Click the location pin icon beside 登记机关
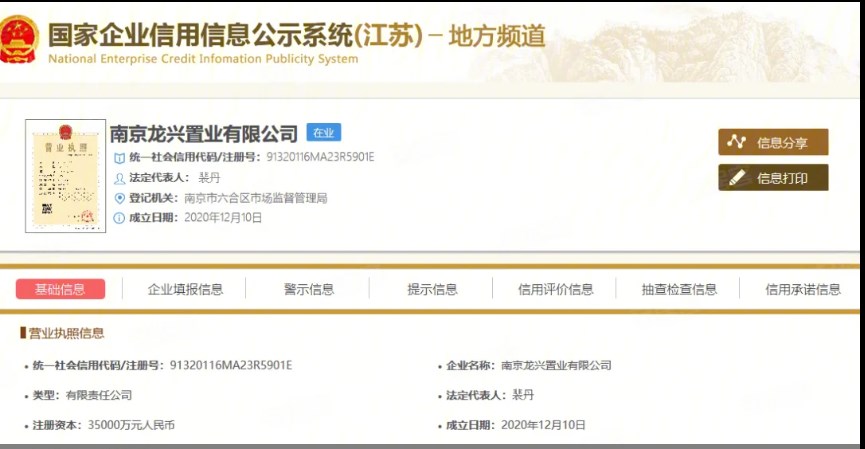Screen dimensions: 865x449 coord(120,198)
